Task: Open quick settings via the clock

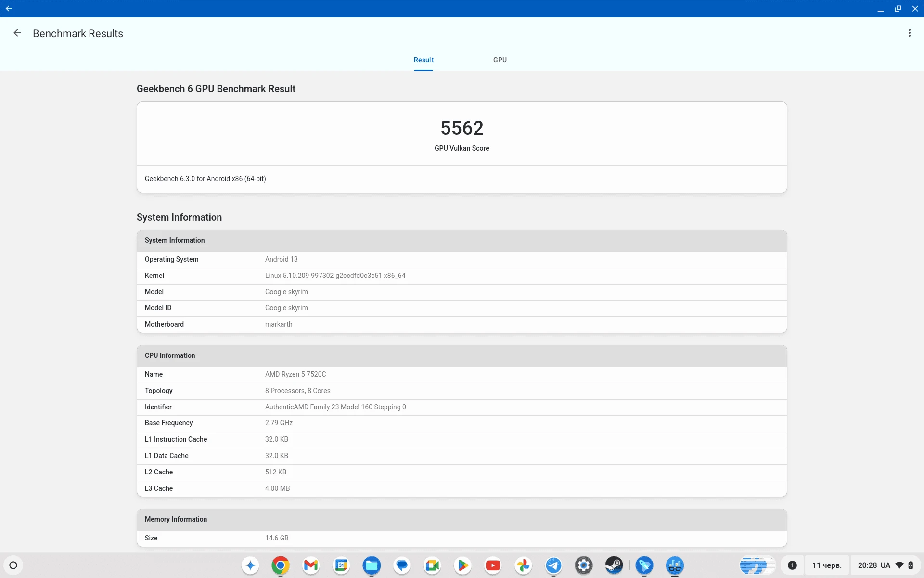Action: (x=867, y=565)
